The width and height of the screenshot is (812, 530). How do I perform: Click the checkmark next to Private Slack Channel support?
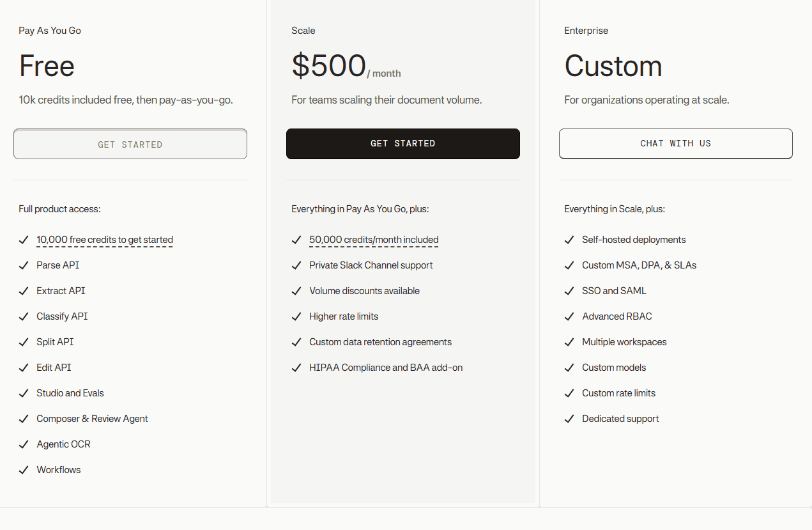(x=296, y=265)
